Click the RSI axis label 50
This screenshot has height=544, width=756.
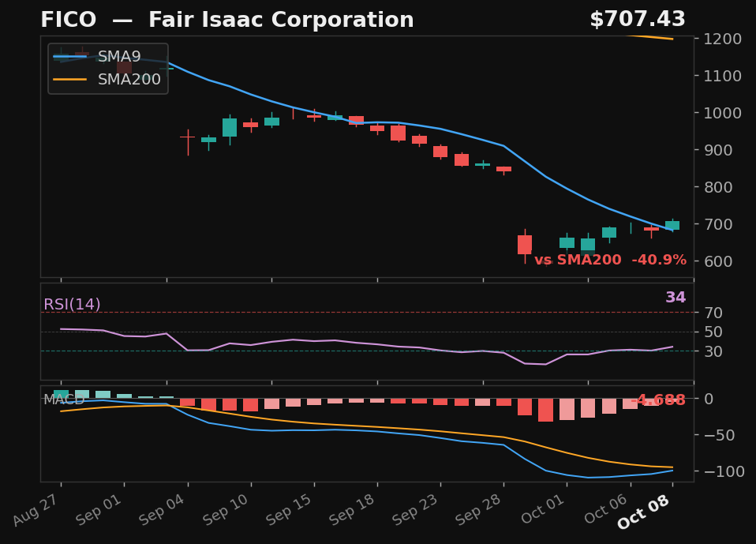713,332
